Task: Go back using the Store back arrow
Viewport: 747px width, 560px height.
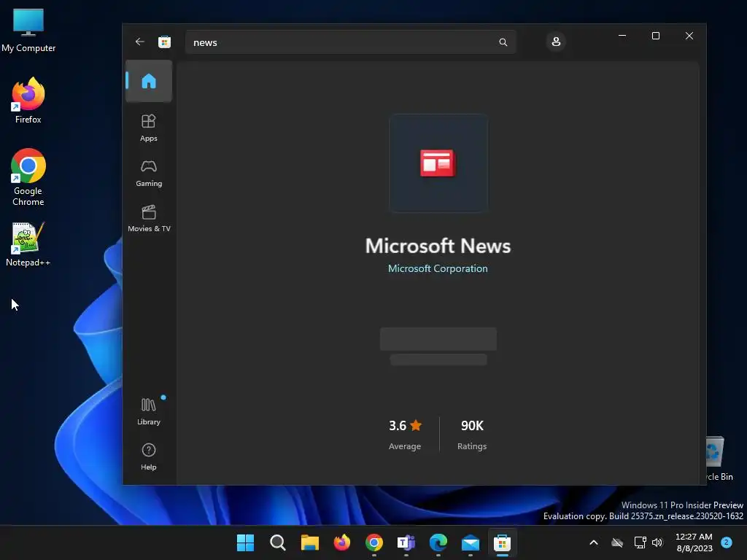Action: 139,42
